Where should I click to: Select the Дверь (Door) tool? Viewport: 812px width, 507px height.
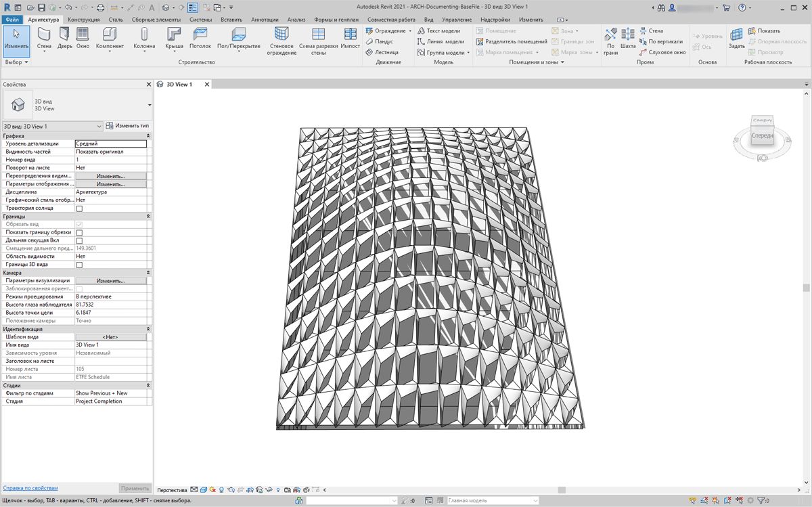click(x=64, y=39)
